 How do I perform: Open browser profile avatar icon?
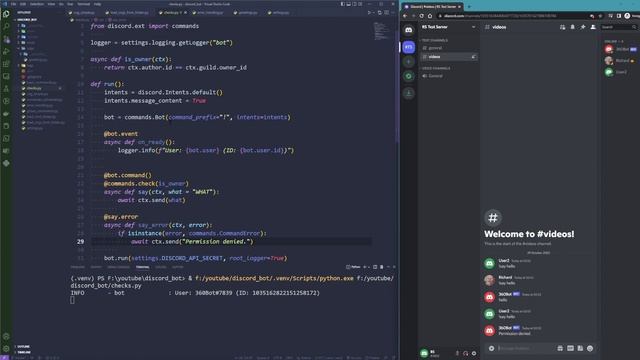pos(627,16)
